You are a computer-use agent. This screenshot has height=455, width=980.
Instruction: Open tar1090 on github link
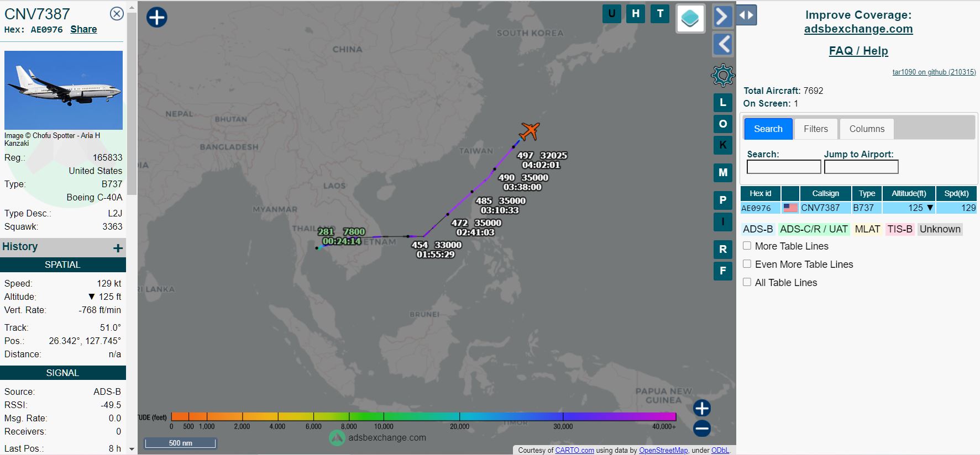pyautogui.click(x=934, y=72)
